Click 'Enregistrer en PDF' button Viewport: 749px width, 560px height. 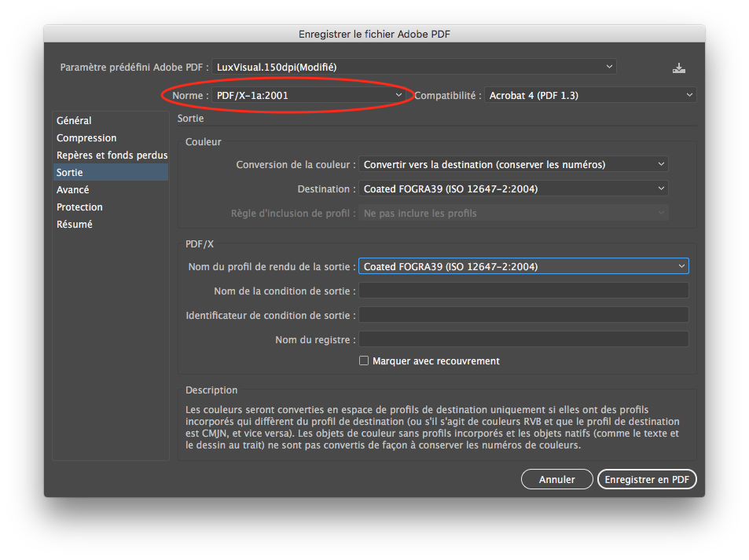[647, 479]
